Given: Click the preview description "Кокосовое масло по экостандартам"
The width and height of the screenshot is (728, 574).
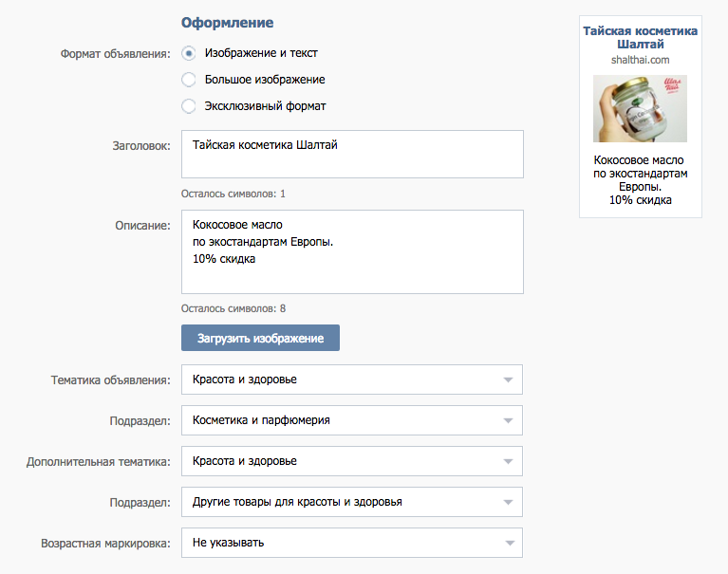Looking at the screenshot, I should pyautogui.click(x=641, y=167).
